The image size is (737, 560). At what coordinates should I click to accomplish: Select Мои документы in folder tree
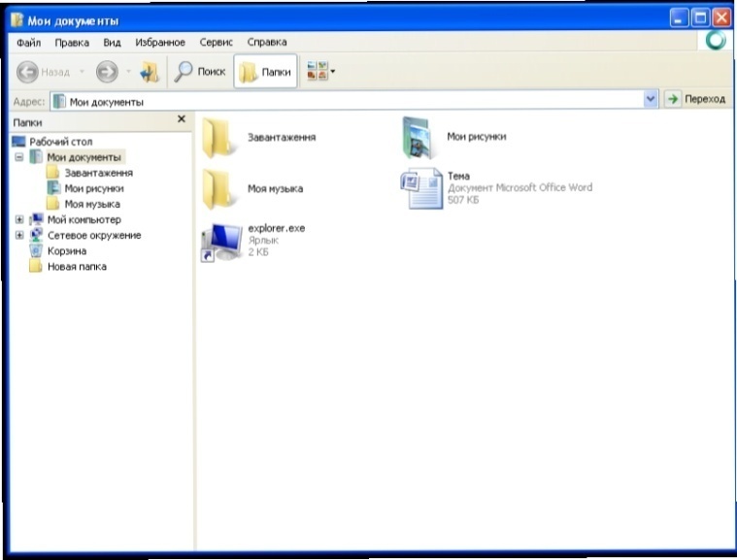[x=84, y=157]
